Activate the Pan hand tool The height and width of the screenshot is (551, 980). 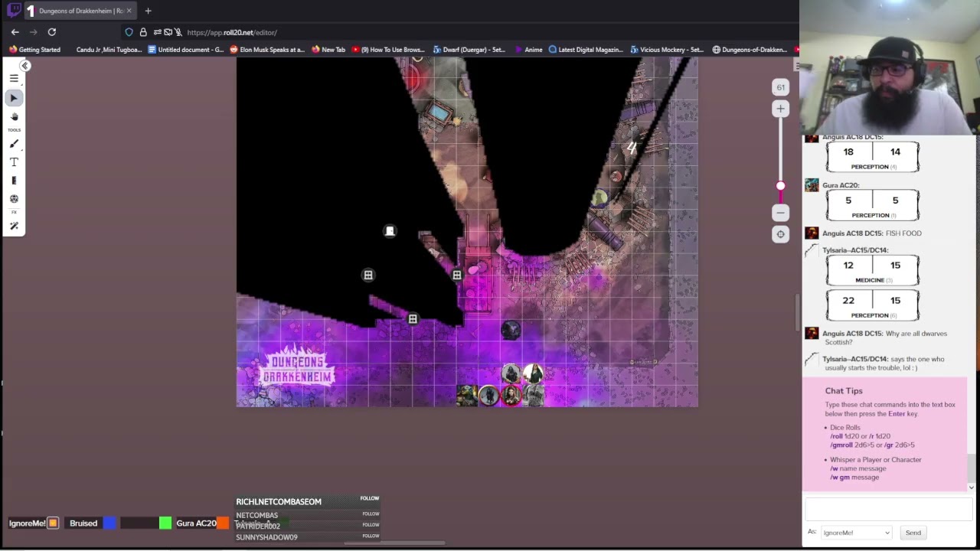[x=14, y=117]
